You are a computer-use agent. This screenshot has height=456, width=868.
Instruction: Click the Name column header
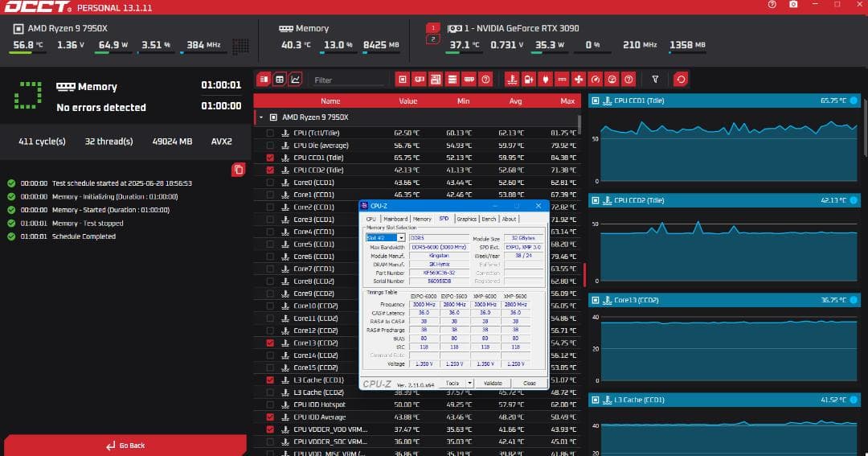pyautogui.click(x=330, y=101)
